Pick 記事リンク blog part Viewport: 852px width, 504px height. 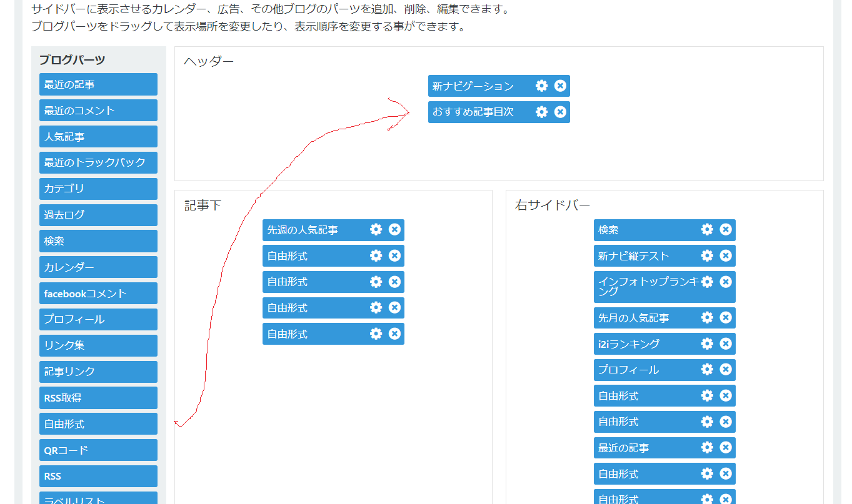pos(98,372)
